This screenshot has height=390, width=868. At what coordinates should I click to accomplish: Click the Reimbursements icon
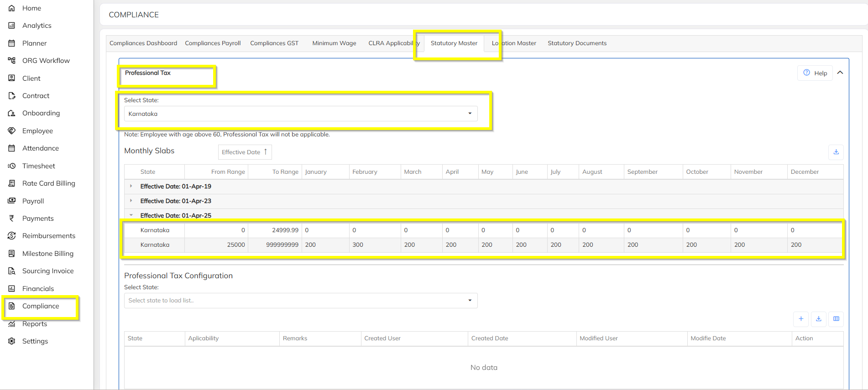pos(12,236)
